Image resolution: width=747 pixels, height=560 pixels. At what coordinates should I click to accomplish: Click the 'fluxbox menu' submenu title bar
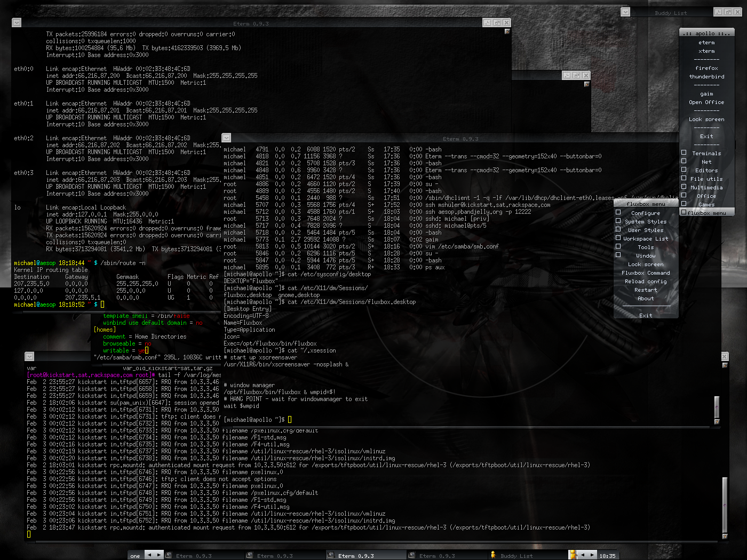click(x=646, y=204)
